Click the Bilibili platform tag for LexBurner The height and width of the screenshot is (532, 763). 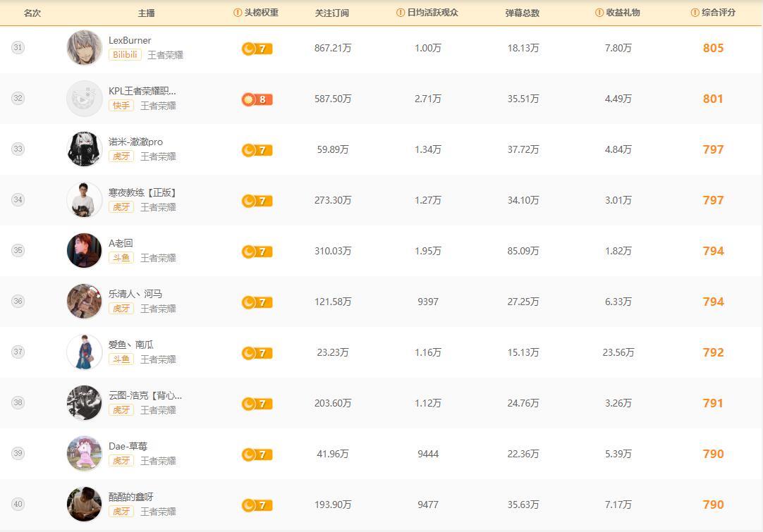pyautogui.click(x=125, y=55)
